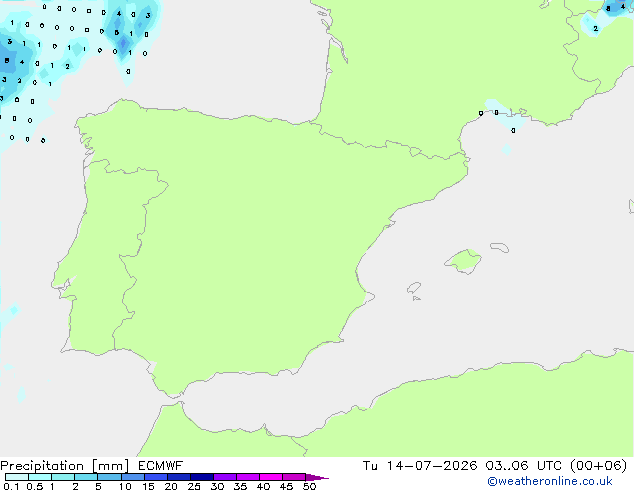634x490 pixels.
Task: Click the '15' legend scale label
Action: point(148,486)
